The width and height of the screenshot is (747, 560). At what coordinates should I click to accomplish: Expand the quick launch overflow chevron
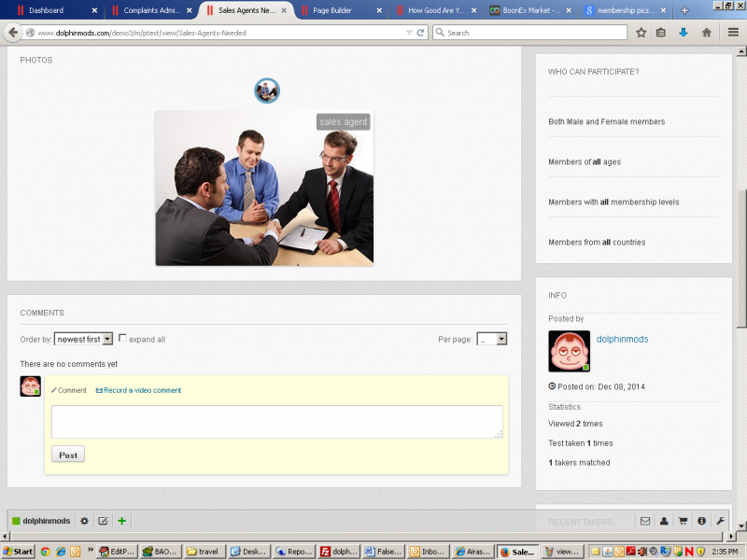point(91,550)
